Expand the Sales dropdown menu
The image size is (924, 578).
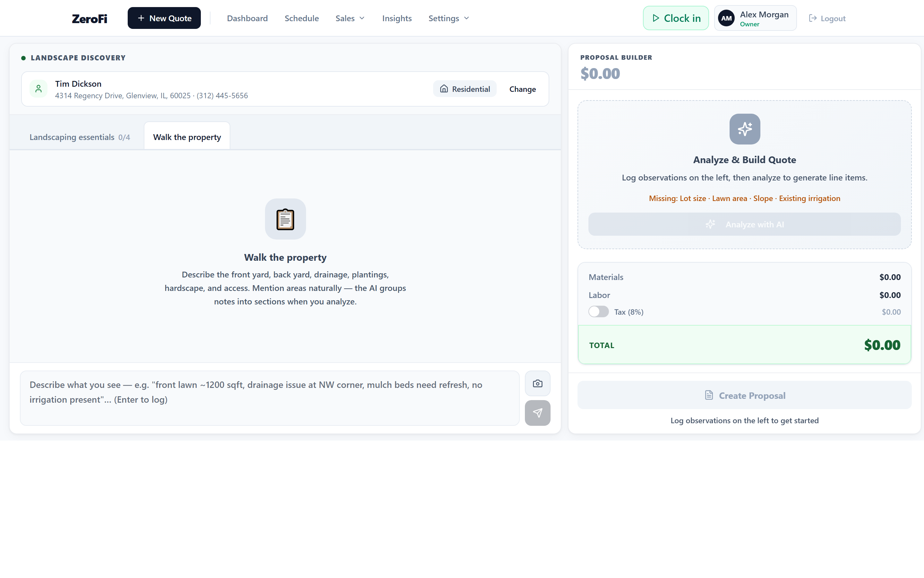pyautogui.click(x=350, y=18)
